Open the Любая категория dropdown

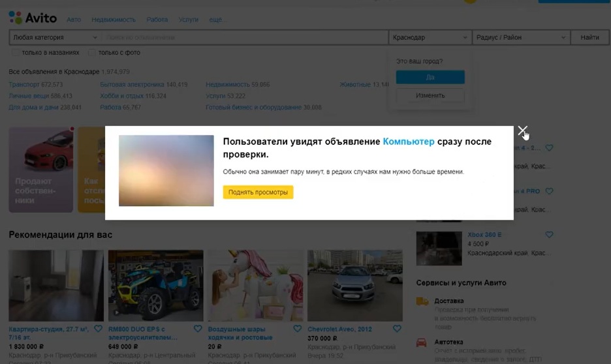click(x=55, y=37)
